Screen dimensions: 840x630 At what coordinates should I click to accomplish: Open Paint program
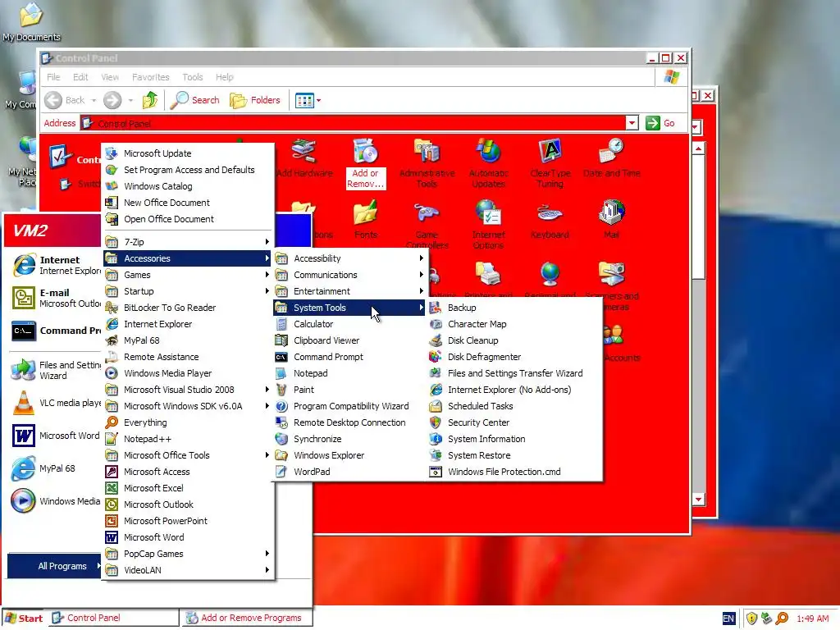[x=349, y=390]
